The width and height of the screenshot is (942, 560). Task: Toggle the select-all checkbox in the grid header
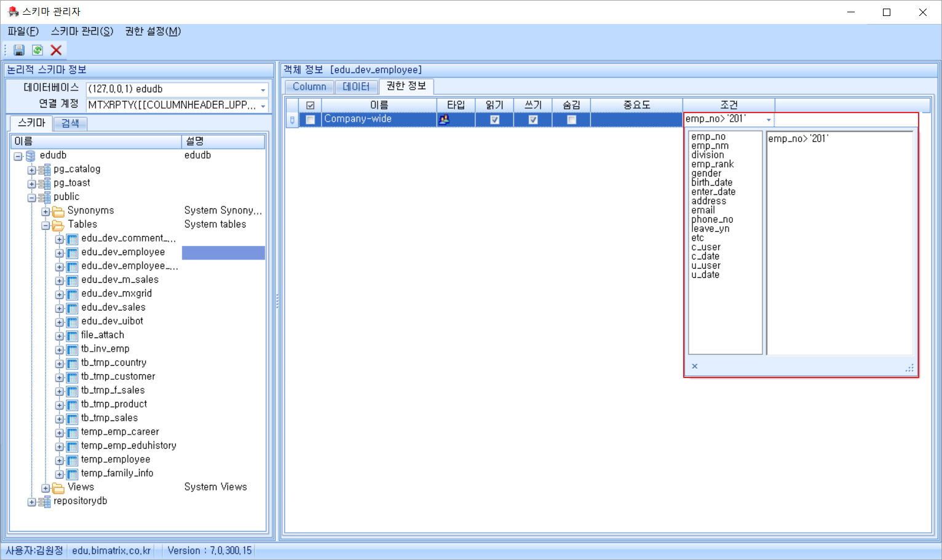(311, 106)
